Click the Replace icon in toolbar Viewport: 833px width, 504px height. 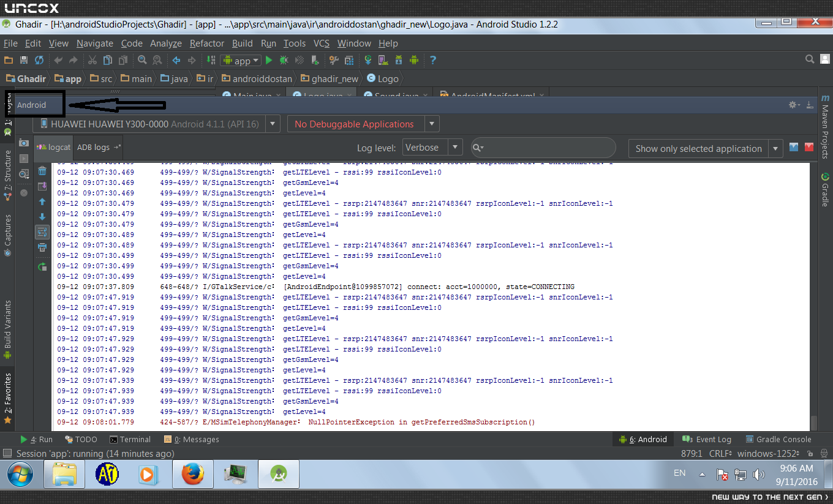tap(157, 60)
